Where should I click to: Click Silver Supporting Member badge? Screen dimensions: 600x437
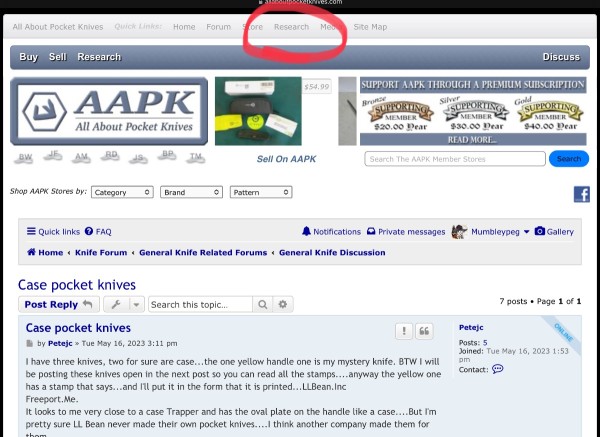[x=476, y=114]
